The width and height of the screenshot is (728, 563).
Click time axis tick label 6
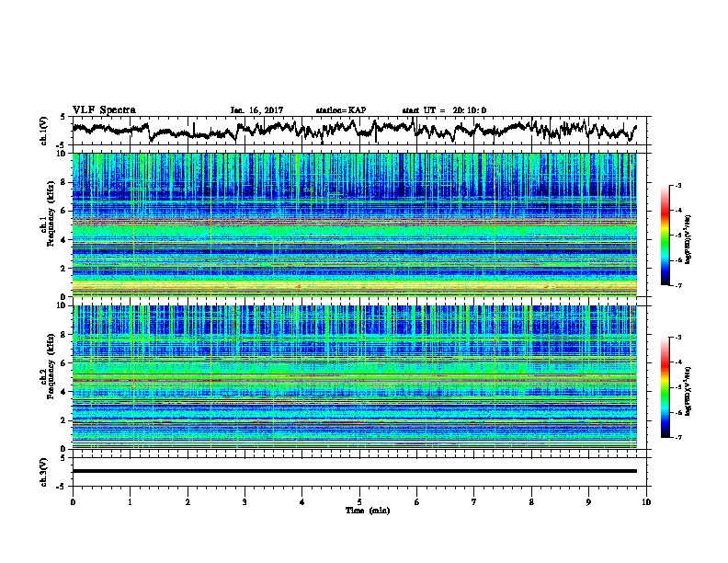pyautogui.click(x=417, y=502)
